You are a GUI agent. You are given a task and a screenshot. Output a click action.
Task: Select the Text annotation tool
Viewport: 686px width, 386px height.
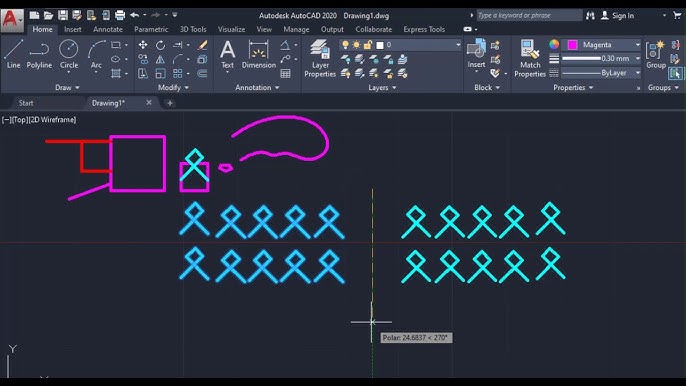pyautogui.click(x=228, y=54)
